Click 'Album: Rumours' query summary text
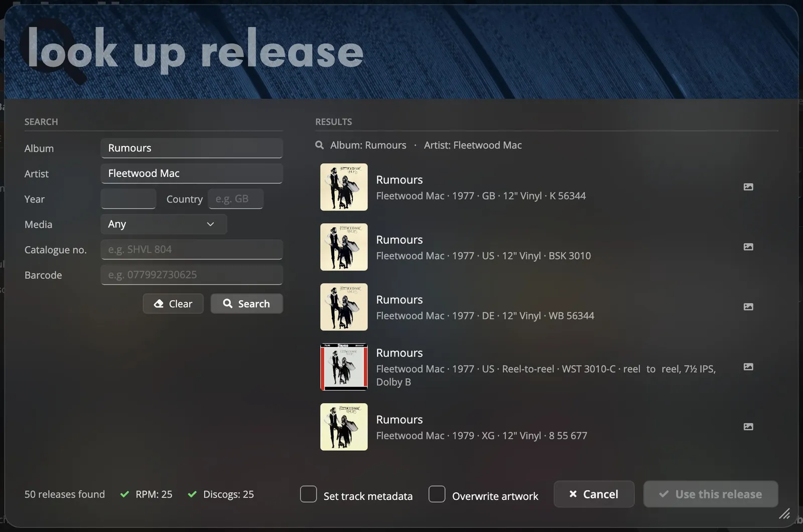The image size is (803, 532). (368, 145)
